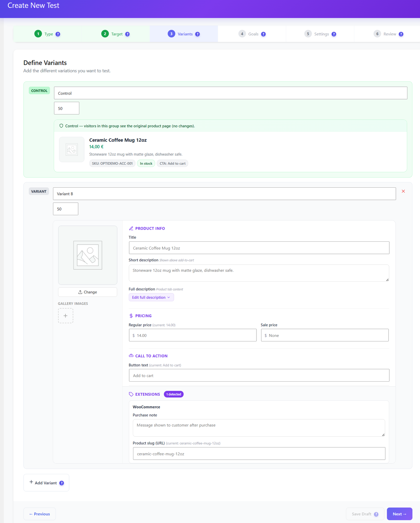The image size is (420, 523).
Task: Click the help icon next to Variants step
Action: pyautogui.click(x=198, y=34)
